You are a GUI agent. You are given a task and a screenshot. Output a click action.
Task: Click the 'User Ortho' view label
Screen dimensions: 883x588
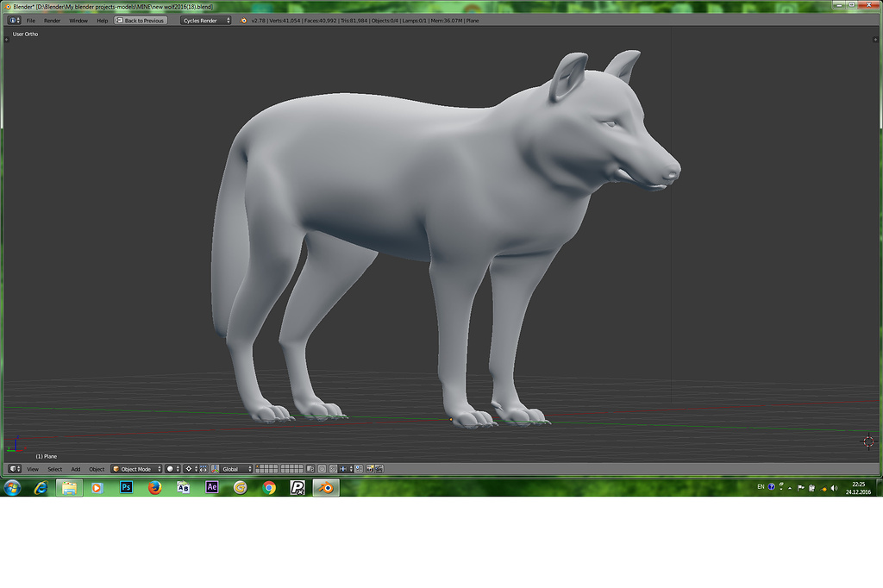[25, 34]
